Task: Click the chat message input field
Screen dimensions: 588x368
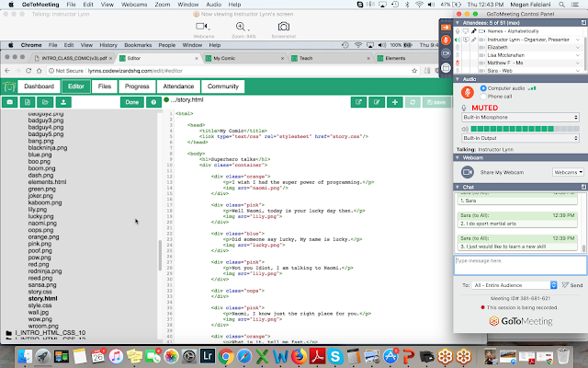Action: point(520,266)
